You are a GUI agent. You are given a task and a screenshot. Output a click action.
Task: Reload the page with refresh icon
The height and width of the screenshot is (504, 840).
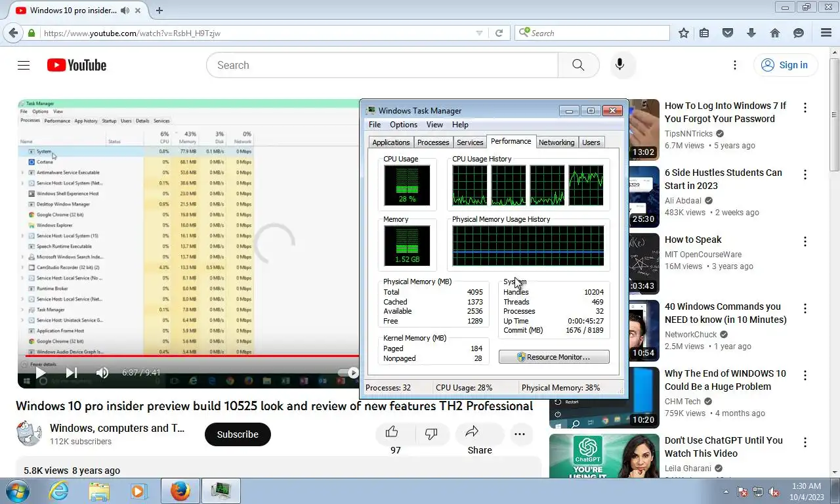(499, 33)
